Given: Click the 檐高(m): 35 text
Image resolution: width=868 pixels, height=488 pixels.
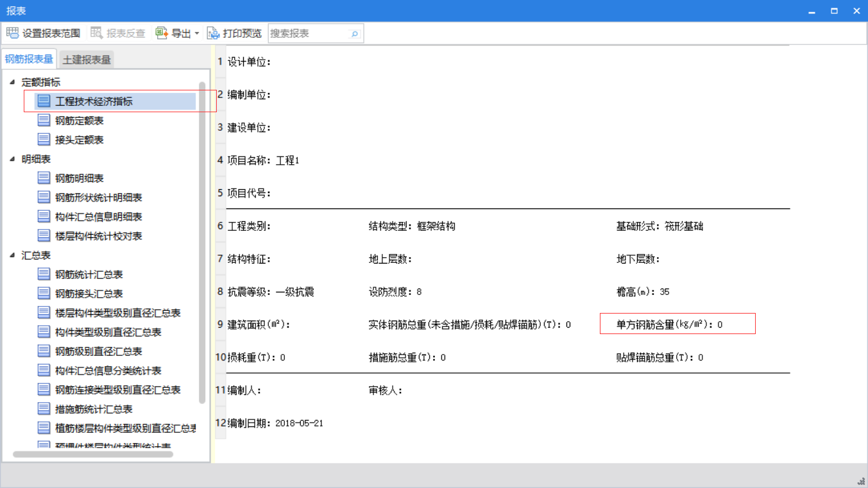Looking at the screenshot, I should (x=643, y=292).
